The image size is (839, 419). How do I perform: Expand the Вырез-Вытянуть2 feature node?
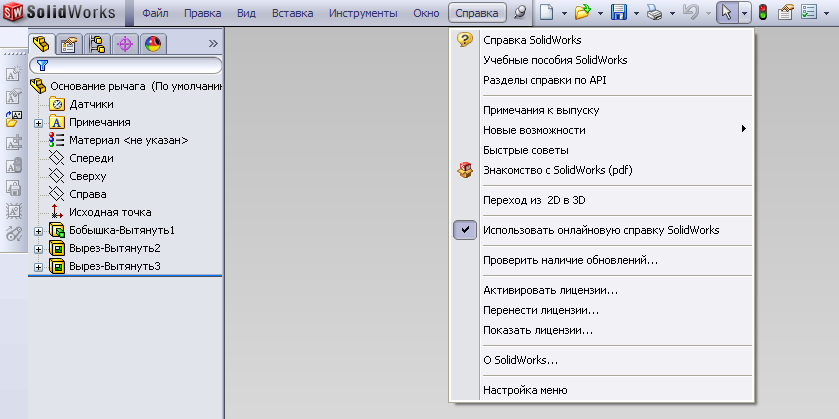[39, 249]
